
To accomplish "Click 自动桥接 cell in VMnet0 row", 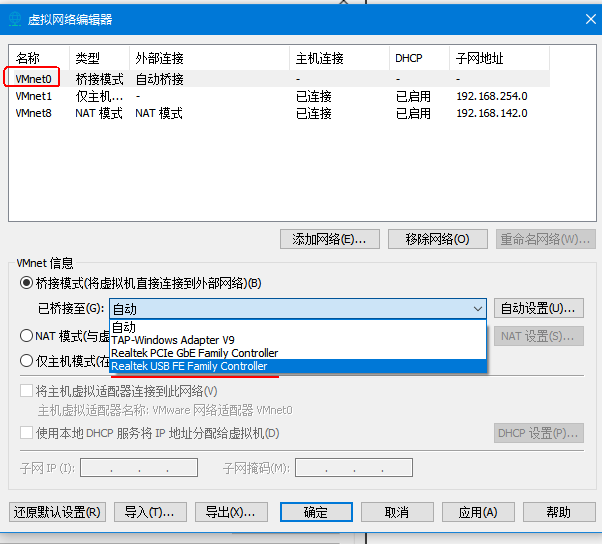I will click(159, 79).
